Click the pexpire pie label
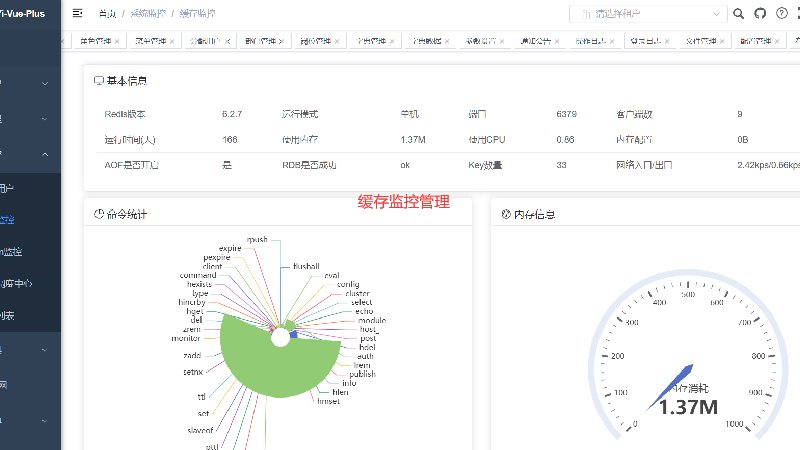This screenshot has height=450, width=800. [x=217, y=258]
